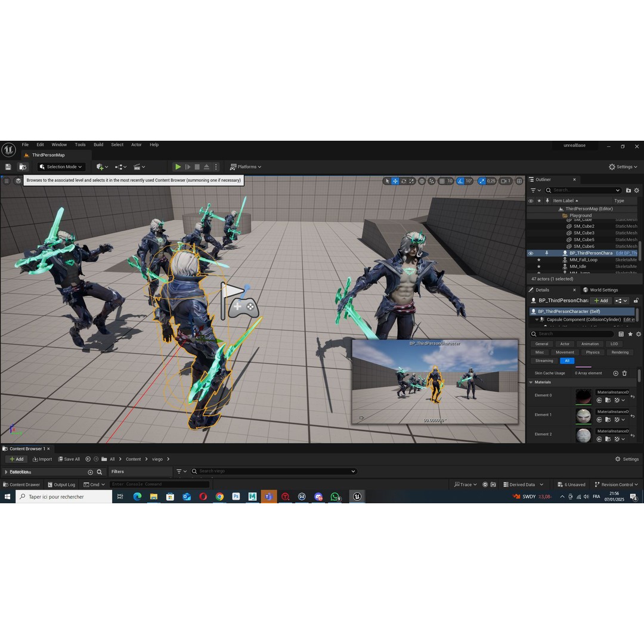644x644 pixels.
Task: Toggle visibility of BP_ThirdPersonCharacter in Outliner
Action: [x=531, y=253]
